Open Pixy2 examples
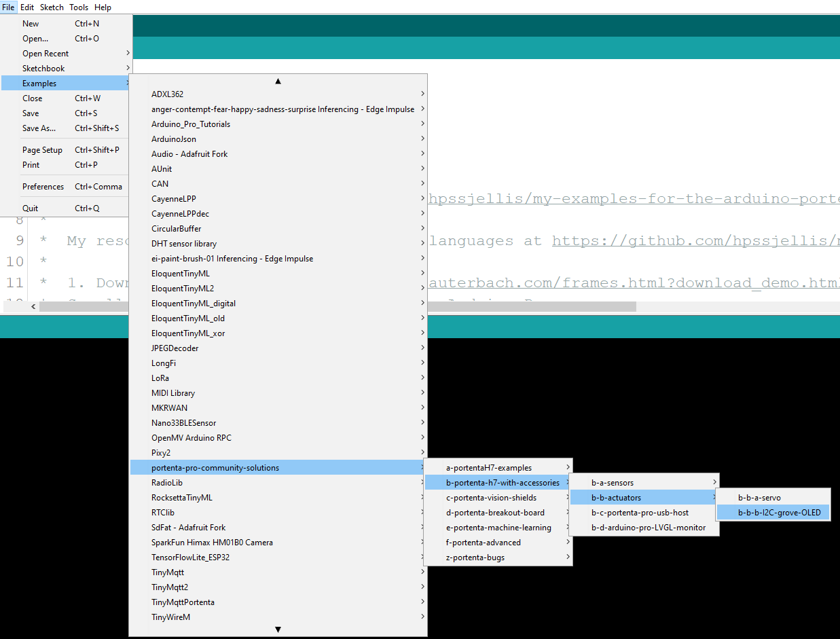The image size is (840, 639). coord(278,453)
